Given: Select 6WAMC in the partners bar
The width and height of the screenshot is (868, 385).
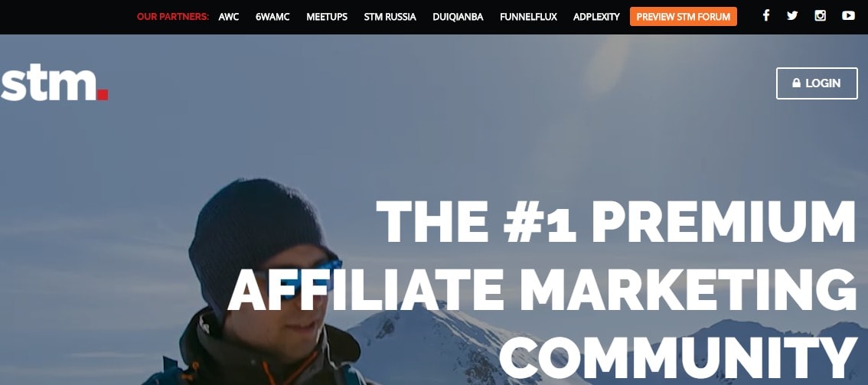Looking at the screenshot, I should pos(272,17).
